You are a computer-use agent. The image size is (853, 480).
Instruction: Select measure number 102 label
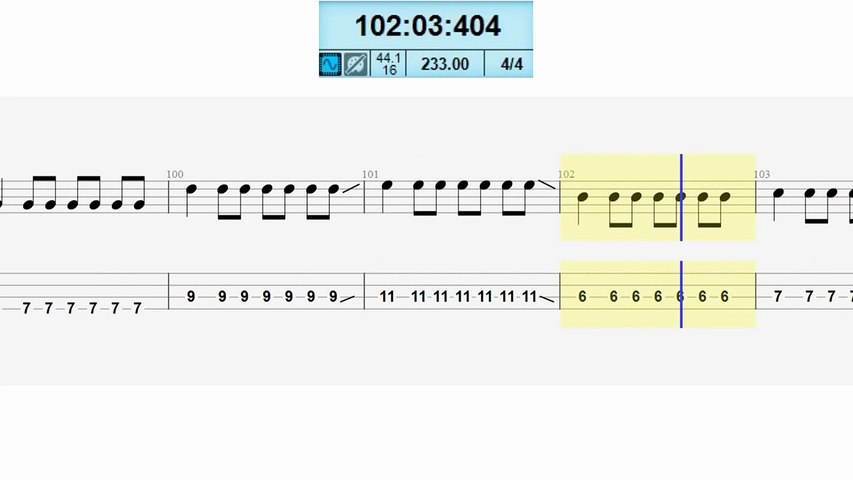point(566,174)
